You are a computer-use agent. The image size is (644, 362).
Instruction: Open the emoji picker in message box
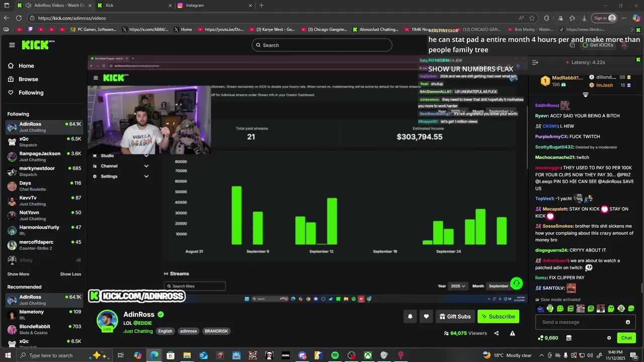pos(628,322)
